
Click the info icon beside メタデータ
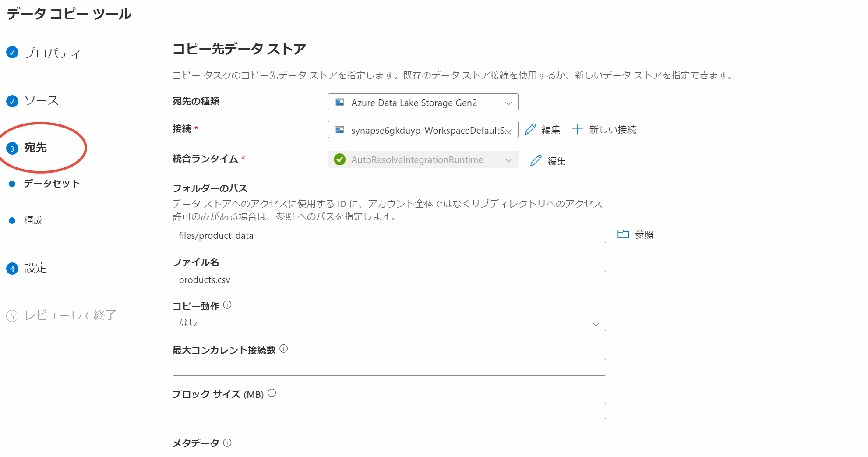click(227, 443)
